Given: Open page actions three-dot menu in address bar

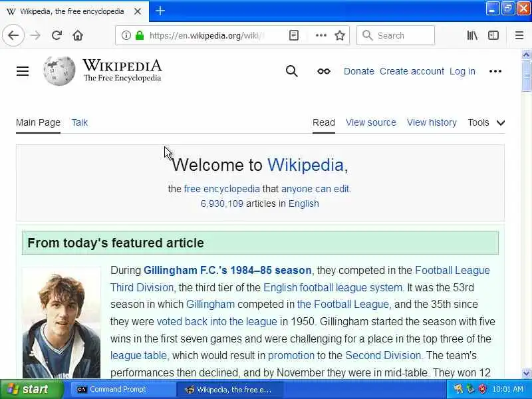Looking at the screenshot, I should point(321,35).
